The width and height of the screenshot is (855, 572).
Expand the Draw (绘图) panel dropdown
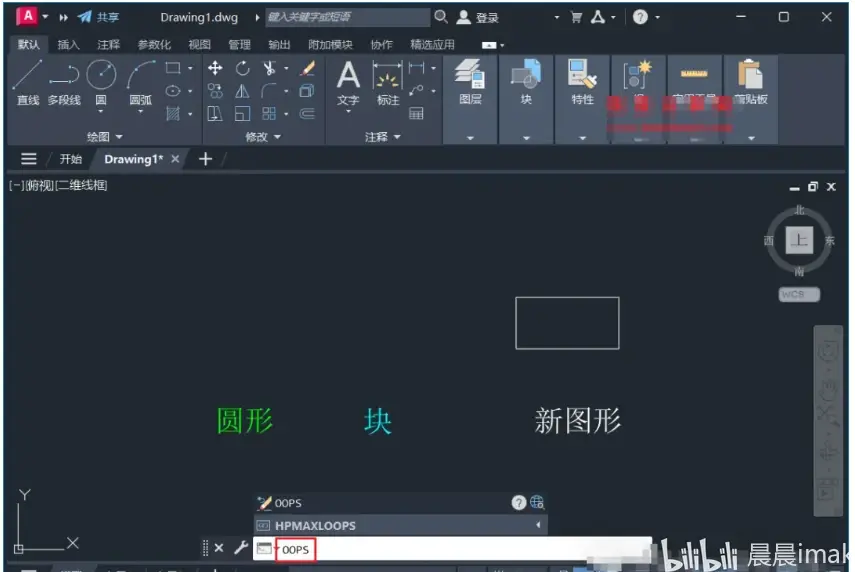point(104,136)
